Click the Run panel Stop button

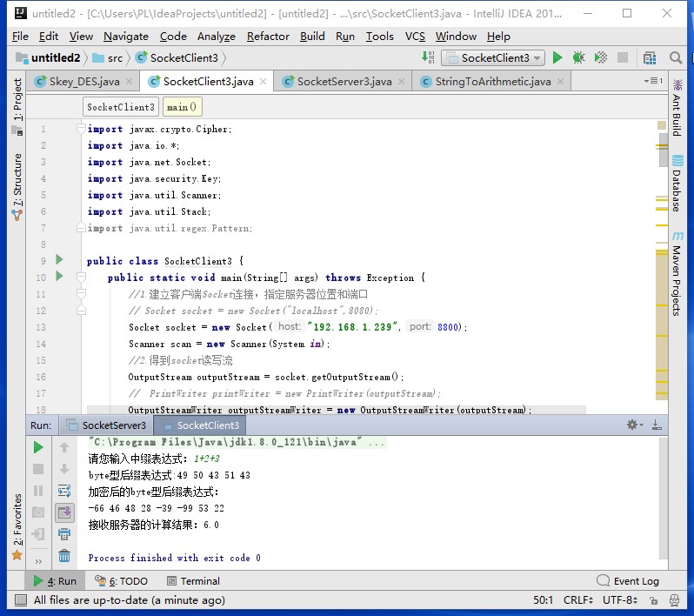click(38, 469)
